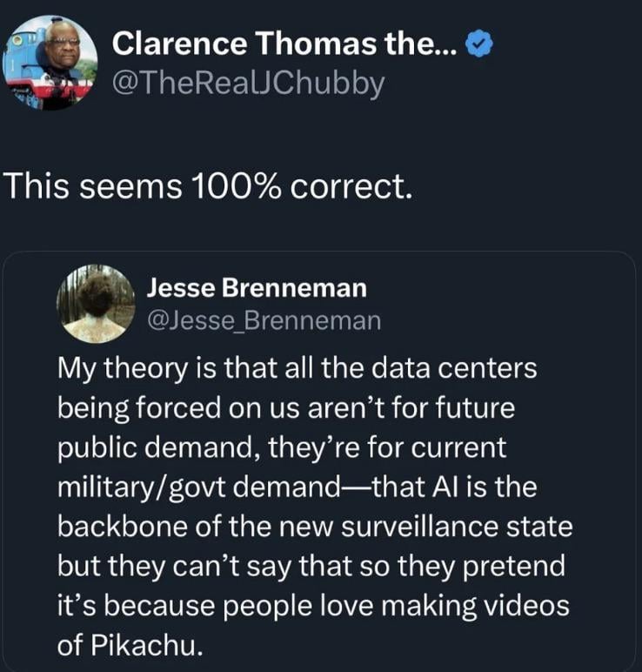Open the poster's profile picture with the train

coord(50,63)
